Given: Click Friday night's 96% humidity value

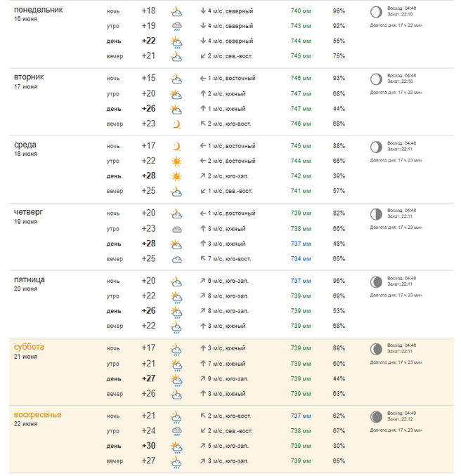Looking at the screenshot, I should pos(339,281).
